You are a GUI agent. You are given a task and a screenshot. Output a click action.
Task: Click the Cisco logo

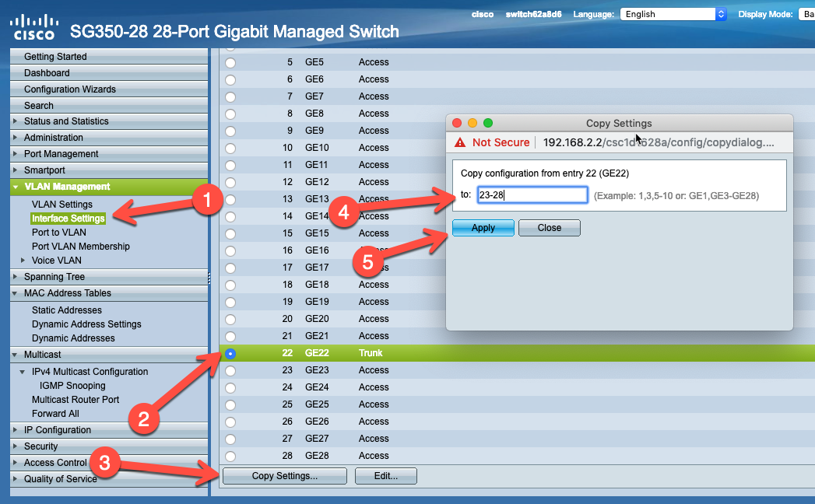tap(34, 27)
